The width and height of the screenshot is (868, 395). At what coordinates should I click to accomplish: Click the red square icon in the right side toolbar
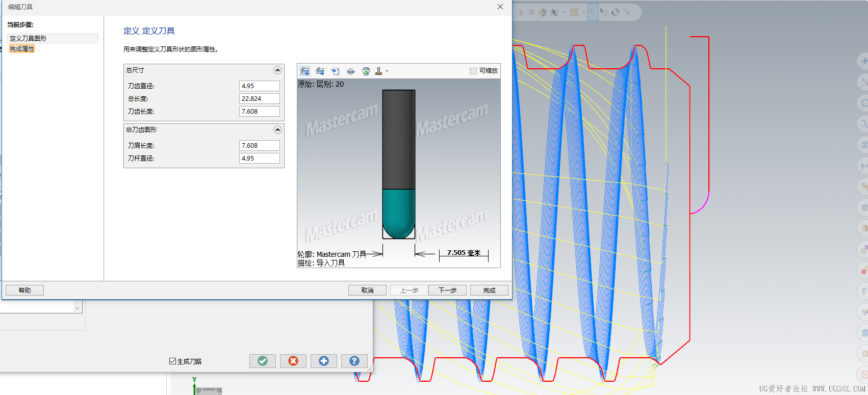coord(864,271)
